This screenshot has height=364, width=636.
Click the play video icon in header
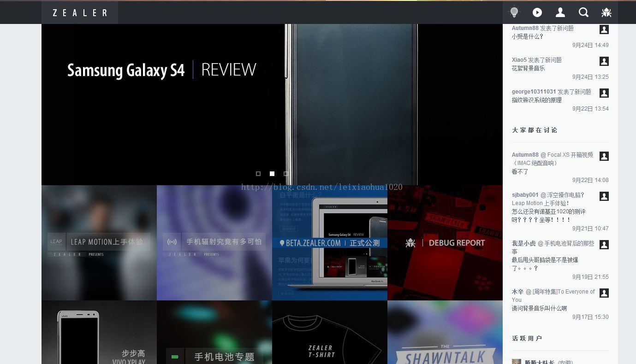click(x=537, y=12)
